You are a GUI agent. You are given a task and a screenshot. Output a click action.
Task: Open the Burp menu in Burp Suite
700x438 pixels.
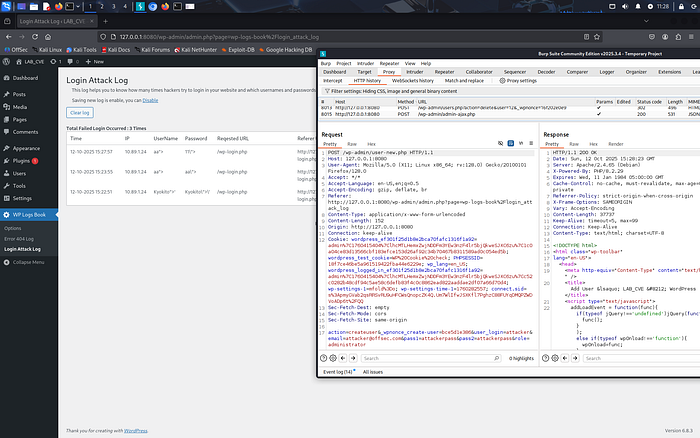(326, 63)
